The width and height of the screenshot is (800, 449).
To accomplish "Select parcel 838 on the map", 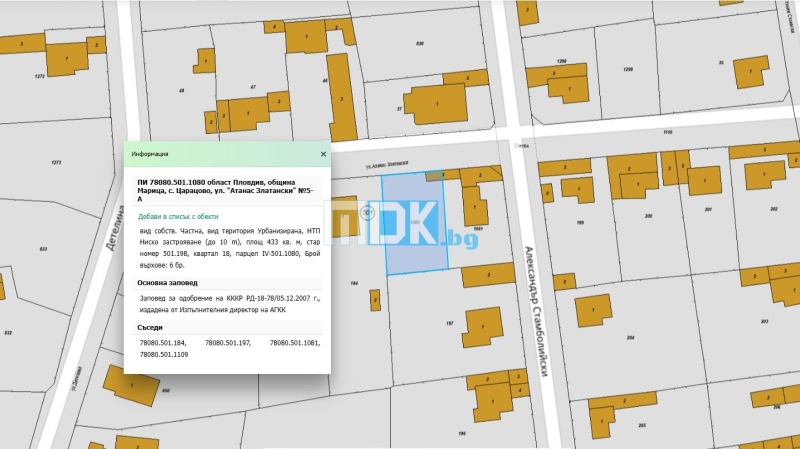I will click(419, 44).
